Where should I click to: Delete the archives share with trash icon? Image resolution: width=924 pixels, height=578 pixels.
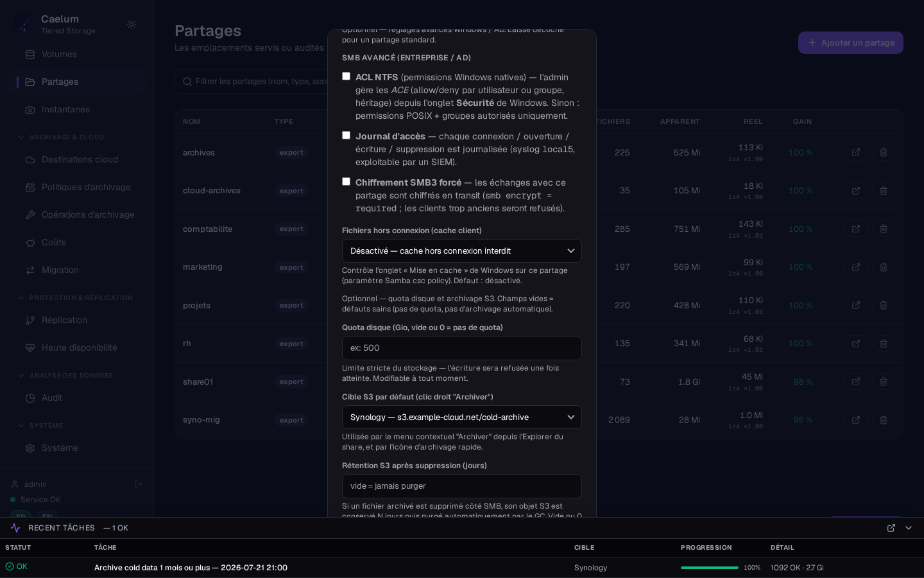884,153
